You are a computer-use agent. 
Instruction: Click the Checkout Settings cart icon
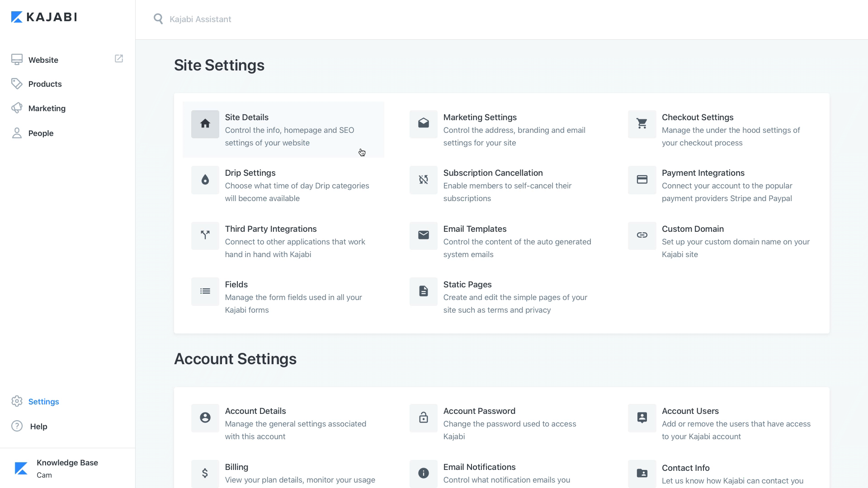642,124
